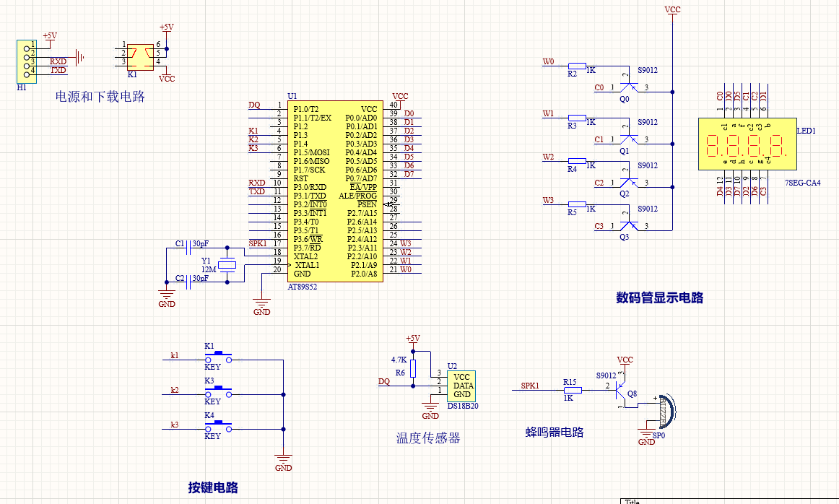Select the unlabeled ground symbol at H1 pin 2
The image size is (839, 504).
[x=79, y=57]
